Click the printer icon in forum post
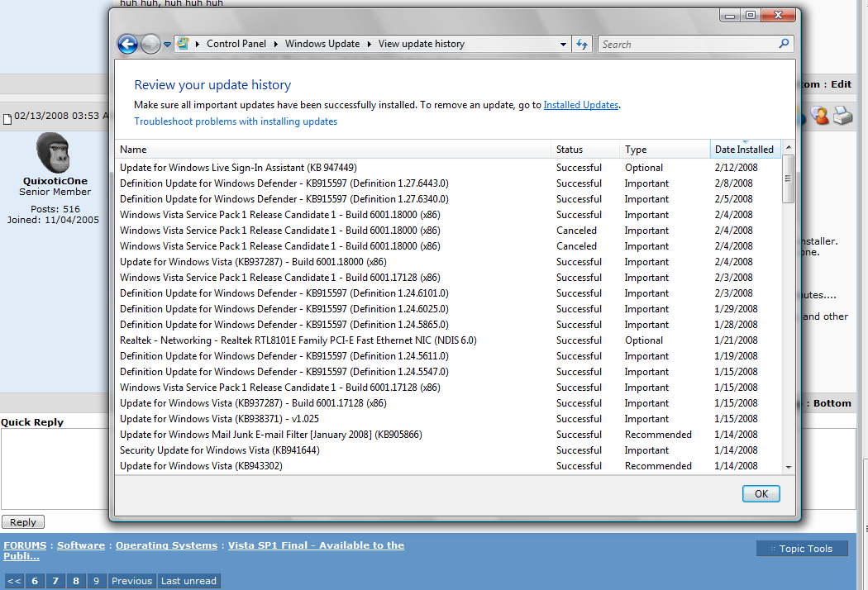Viewport: 868px width, 590px height. (x=842, y=116)
